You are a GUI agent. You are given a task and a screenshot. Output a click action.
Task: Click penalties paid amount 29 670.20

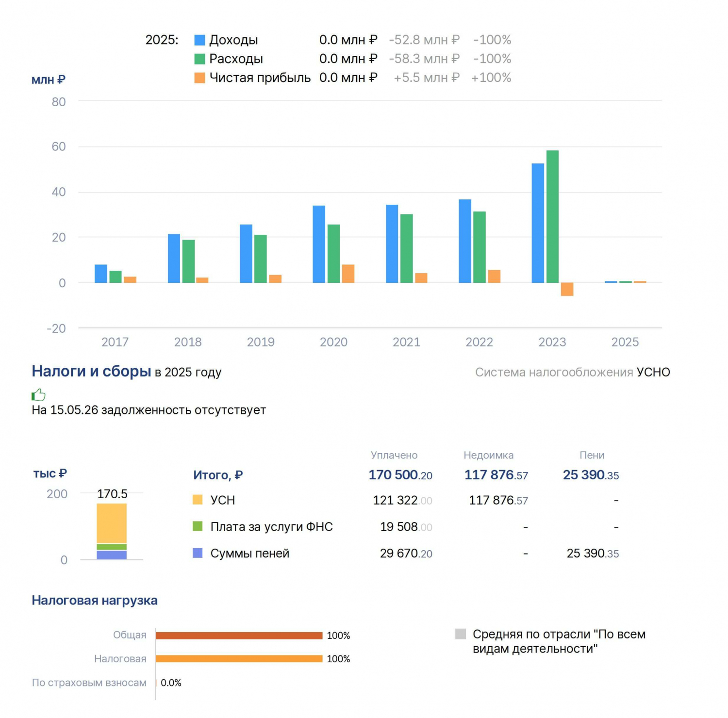406,554
